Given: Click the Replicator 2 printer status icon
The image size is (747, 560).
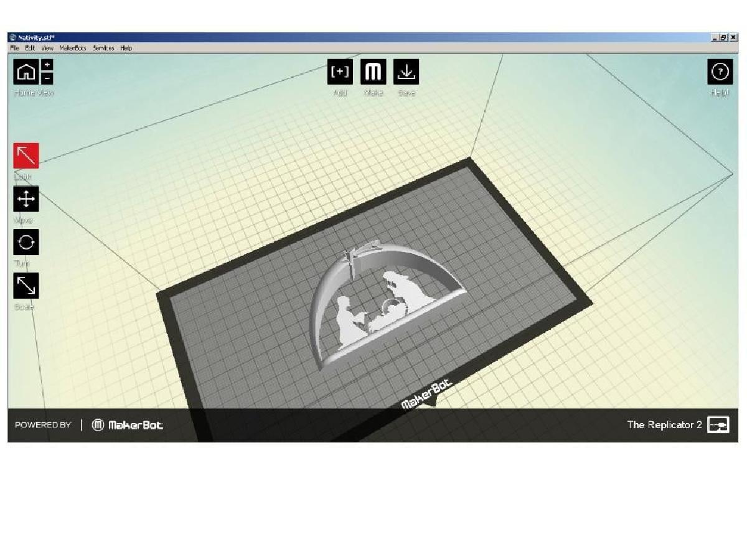Looking at the screenshot, I should tap(718, 425).
